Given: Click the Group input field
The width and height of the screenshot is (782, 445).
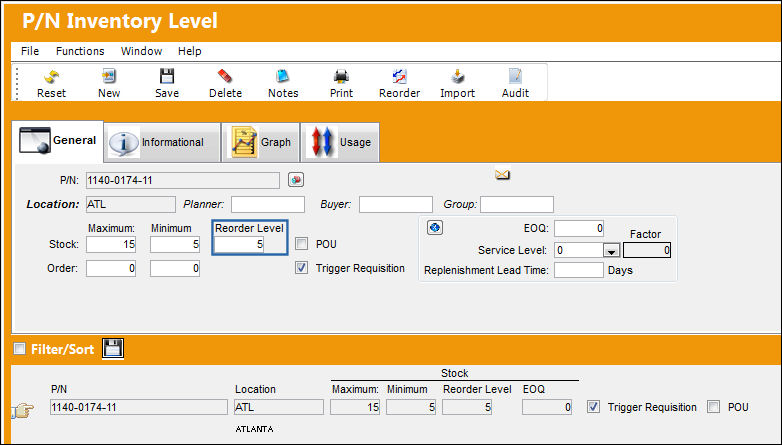Looking at the screenshot, I should coord(517,205).
